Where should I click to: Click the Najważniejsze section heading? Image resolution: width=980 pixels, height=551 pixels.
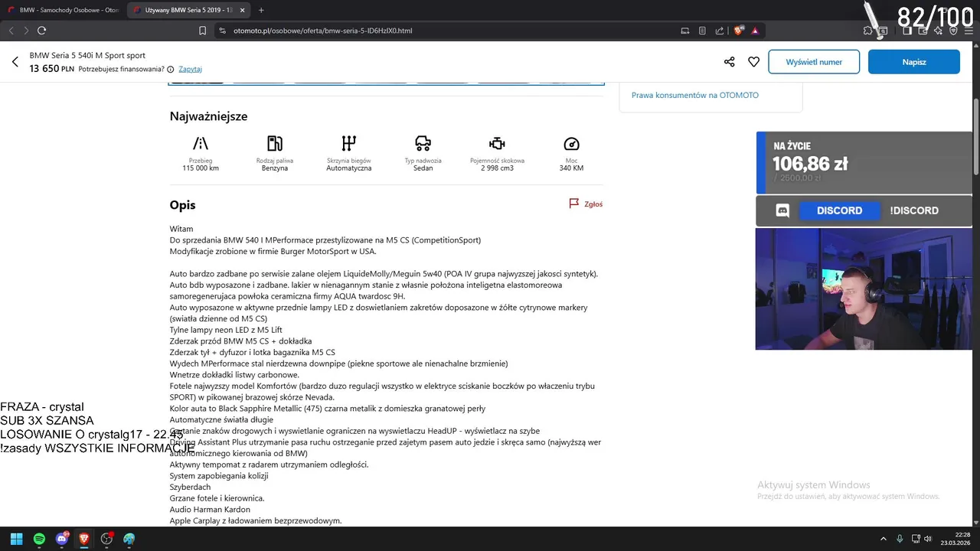209,116
